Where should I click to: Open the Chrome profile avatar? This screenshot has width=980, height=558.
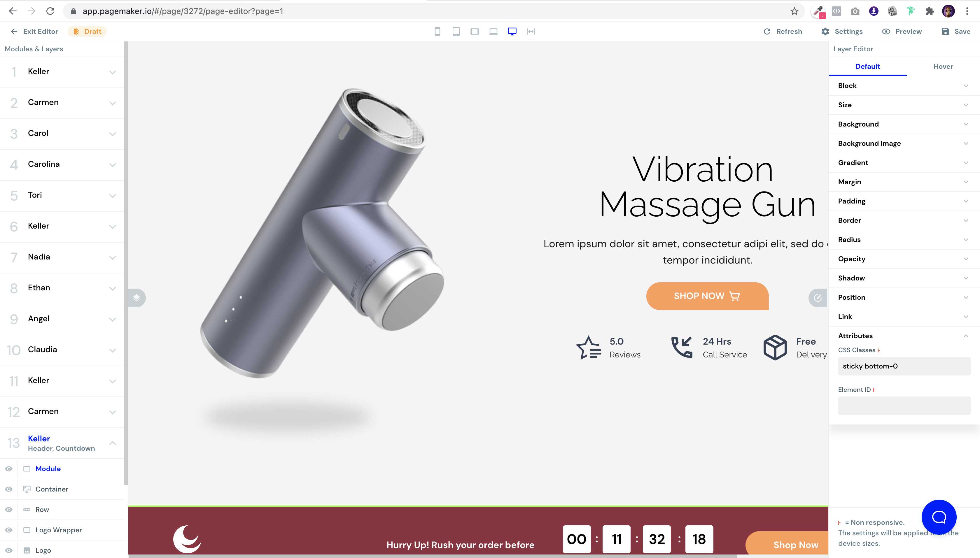(949, 11)
